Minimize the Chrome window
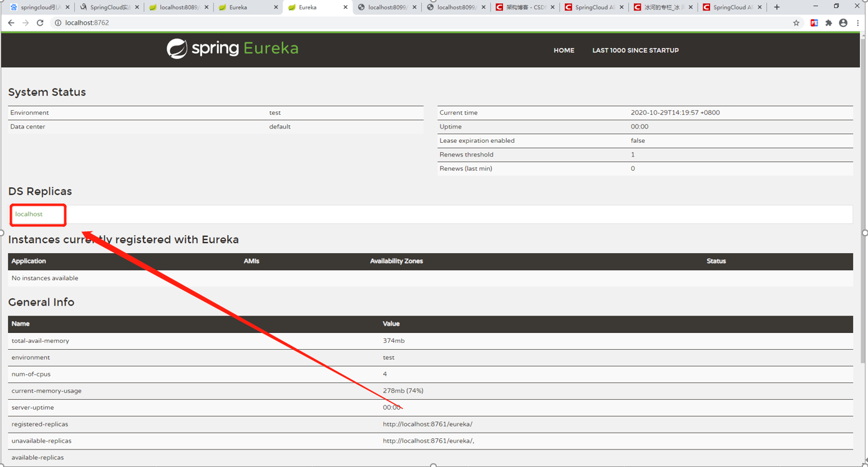868x467 pixels. [816, 6]
